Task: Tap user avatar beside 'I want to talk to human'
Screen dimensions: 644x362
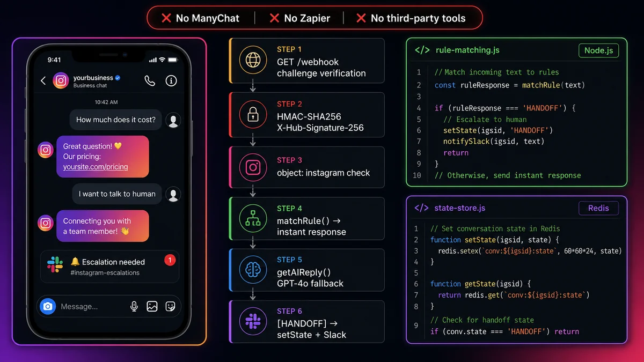Action: 173,194
